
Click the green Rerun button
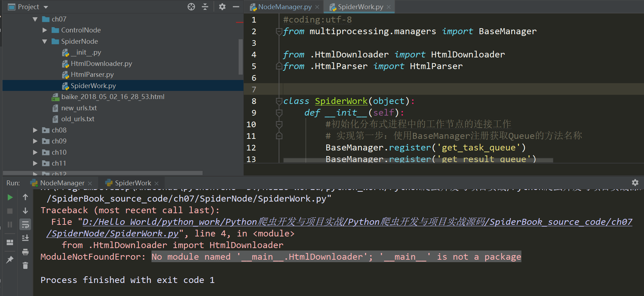[10, 197]
